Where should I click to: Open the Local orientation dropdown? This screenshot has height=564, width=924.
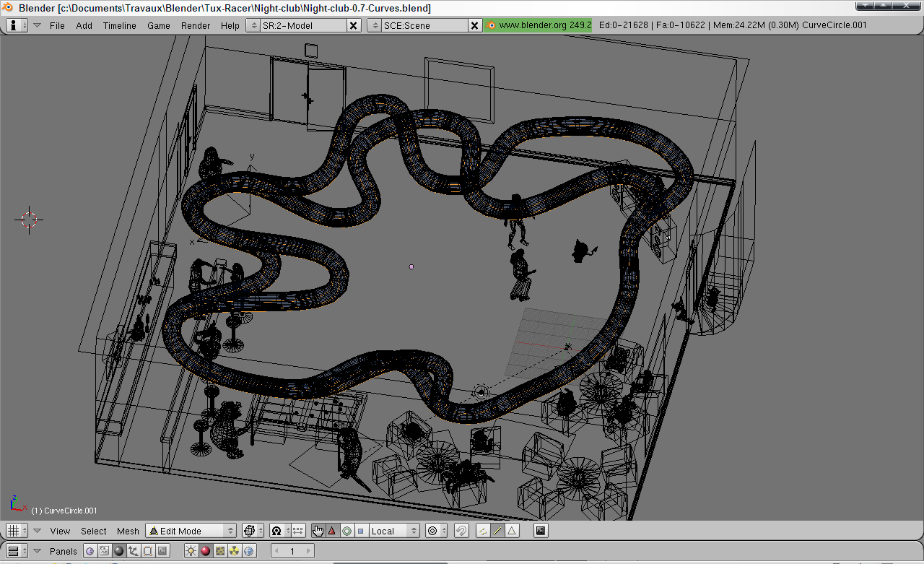coord(393,531)
